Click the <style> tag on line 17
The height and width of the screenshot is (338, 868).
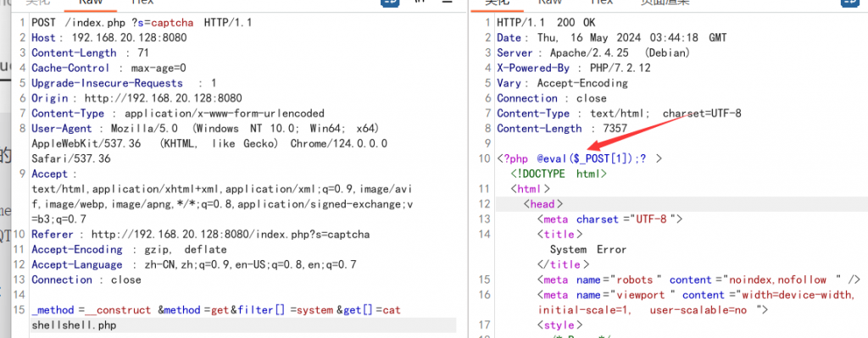pos(559,324)
